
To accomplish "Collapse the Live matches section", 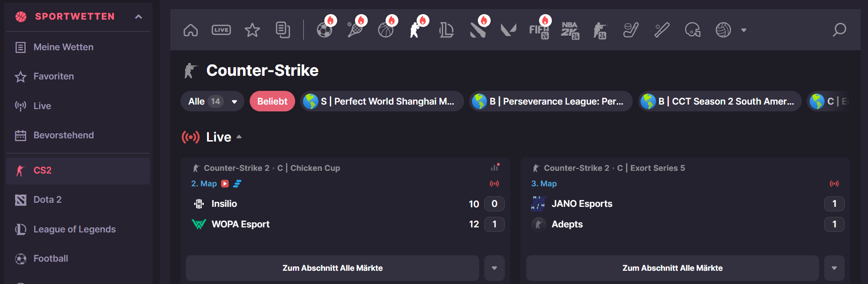I will click(x=239, y=137).
